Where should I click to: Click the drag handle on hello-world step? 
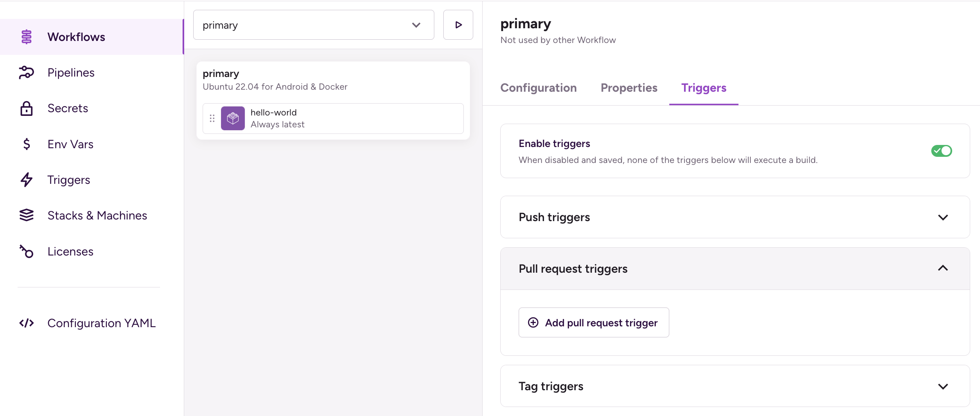pos(212,118)
